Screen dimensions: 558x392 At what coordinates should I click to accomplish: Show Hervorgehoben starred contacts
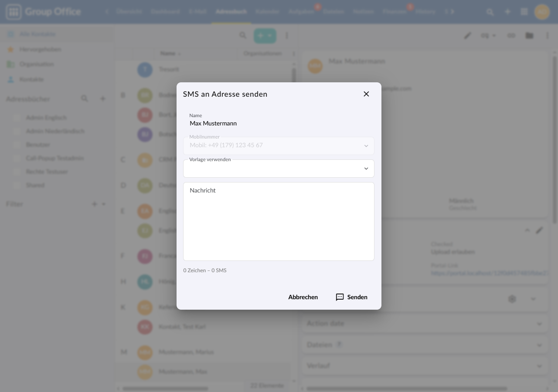pos(57,49)
